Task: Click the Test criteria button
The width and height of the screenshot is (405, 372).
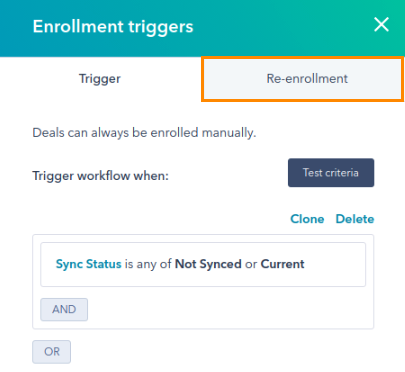Action: coord(331,173)
